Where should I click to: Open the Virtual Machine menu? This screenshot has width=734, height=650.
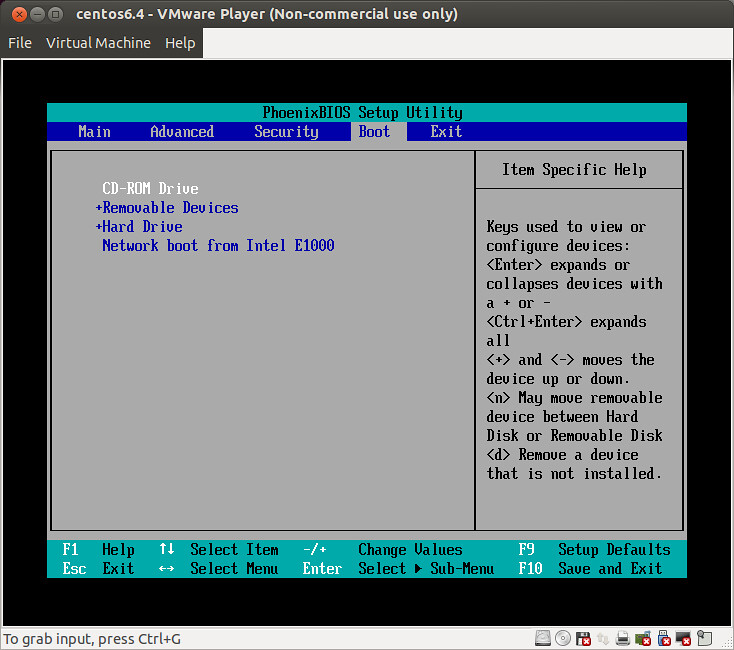tap(98, 43)
